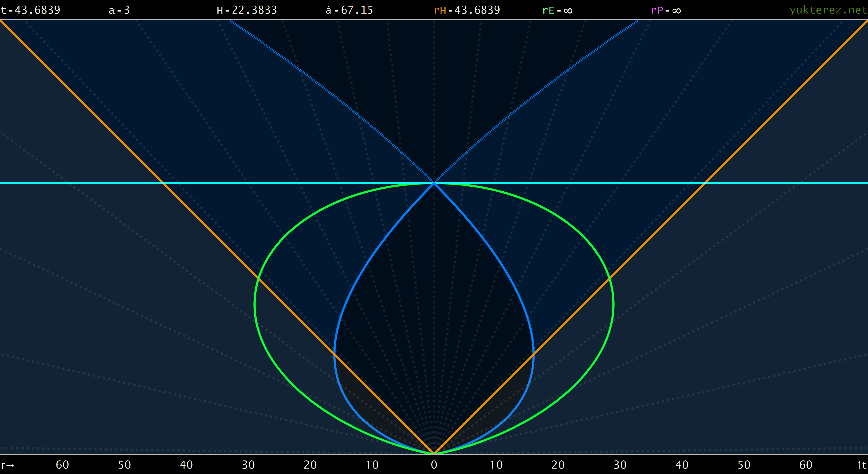Click the left 30 tick label
Image resolution: width=868 pixels, height=474 pixels.
tap(248, 465)
